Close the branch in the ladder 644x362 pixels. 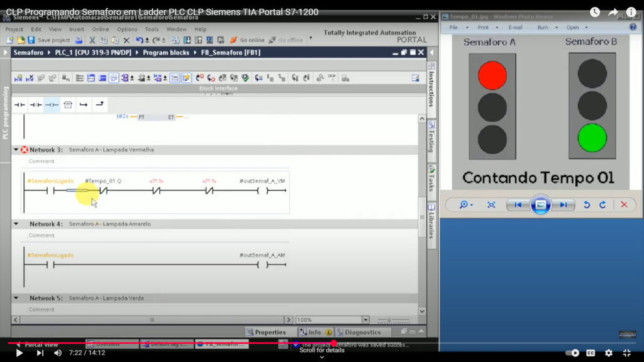pos(100,105)
